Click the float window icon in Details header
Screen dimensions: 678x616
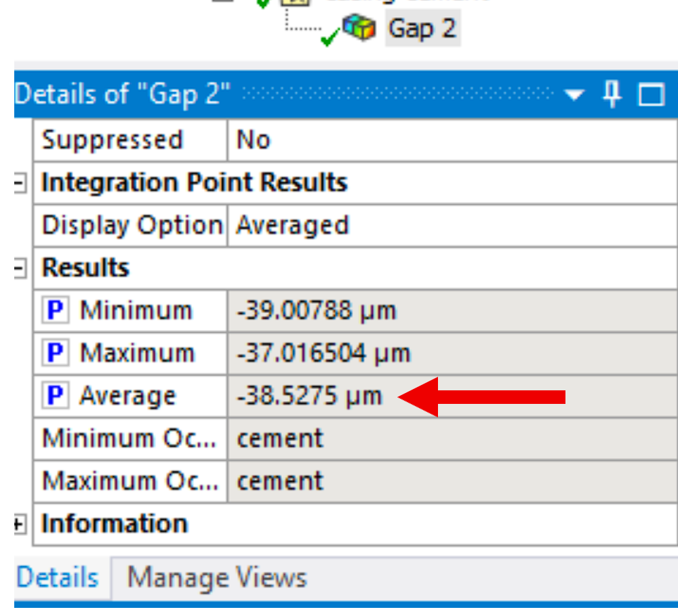(651, 95)
